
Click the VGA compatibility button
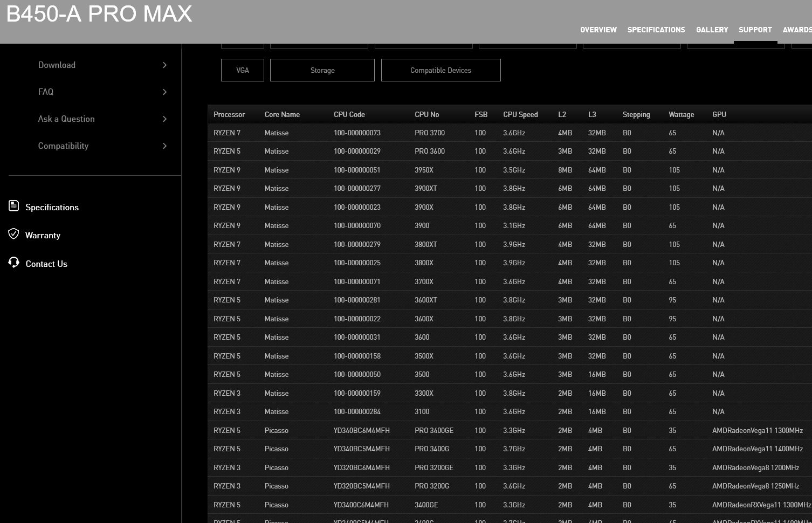coord(243,70)
